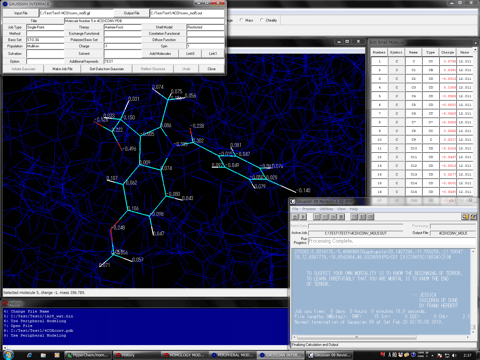This screenshot has width=480, height=360.
Task: Click the horizontal scrollbar of Gaussian output pane
Action: pos(380,337)
